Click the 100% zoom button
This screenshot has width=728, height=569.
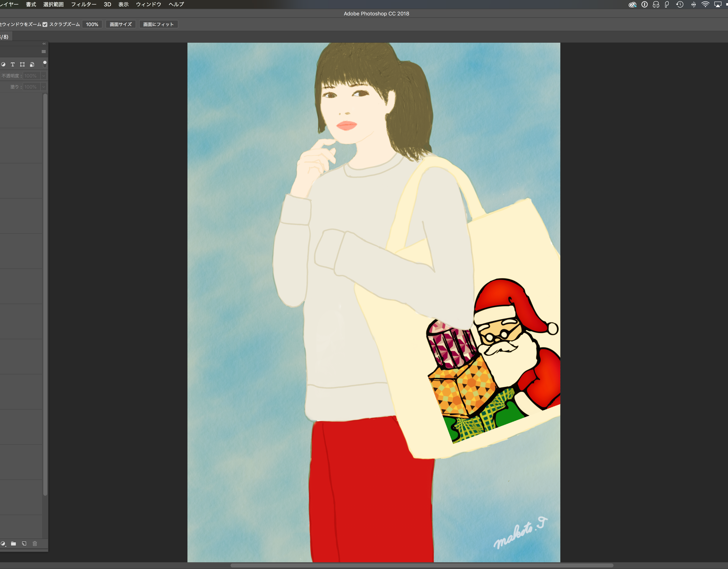92,24
